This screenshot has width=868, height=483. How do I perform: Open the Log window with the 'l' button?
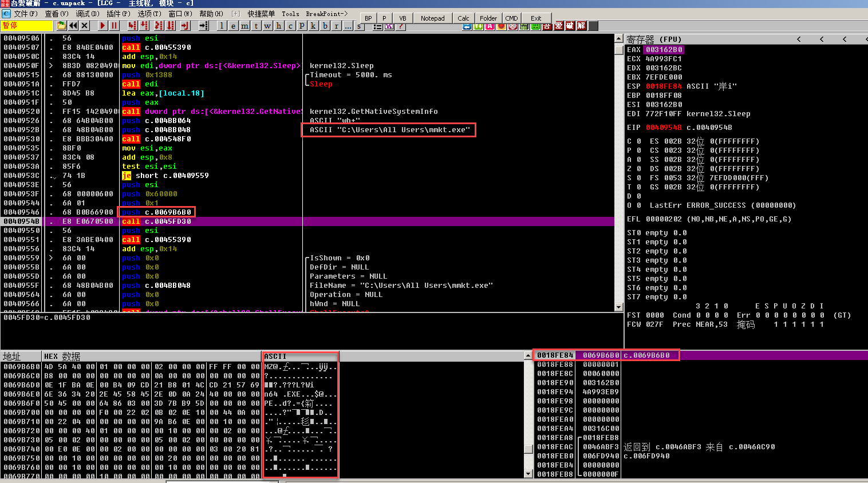pos(222,26)
